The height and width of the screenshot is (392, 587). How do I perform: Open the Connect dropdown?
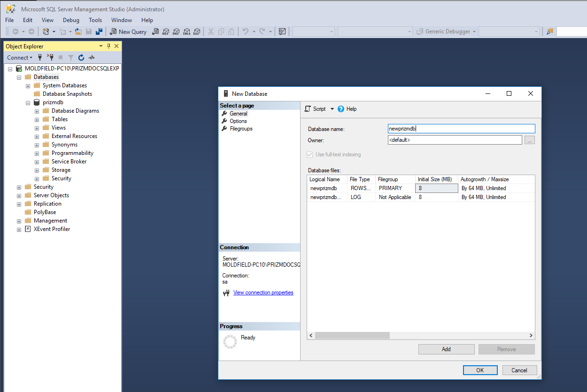tap(20, 57)
